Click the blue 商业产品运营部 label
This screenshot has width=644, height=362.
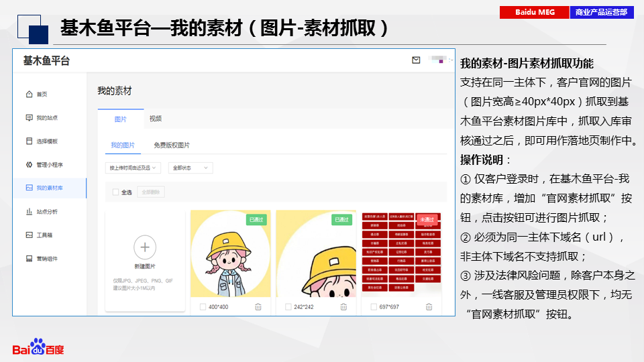tap(602, 12)
